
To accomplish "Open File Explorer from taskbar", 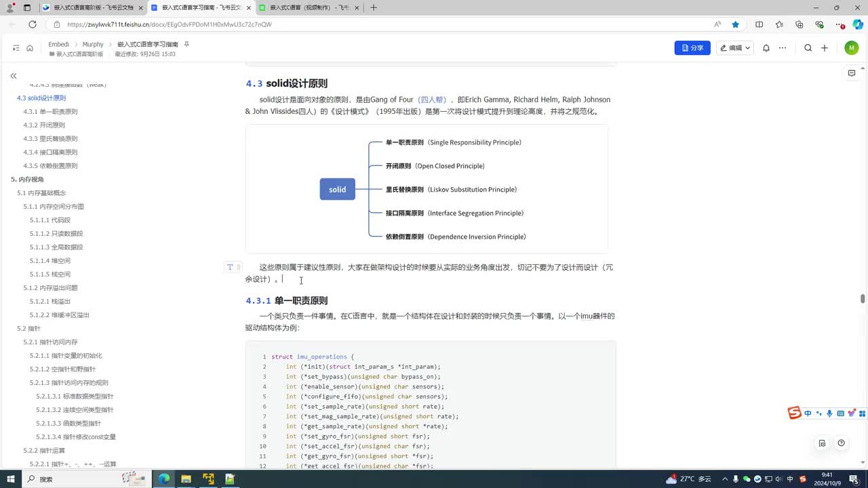I will (x=186, y=479).
